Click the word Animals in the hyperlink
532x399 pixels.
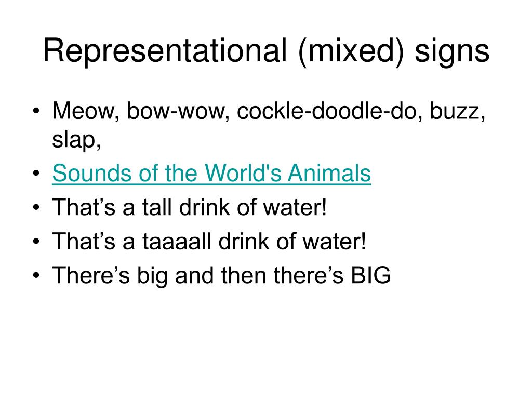coord(329,174)
